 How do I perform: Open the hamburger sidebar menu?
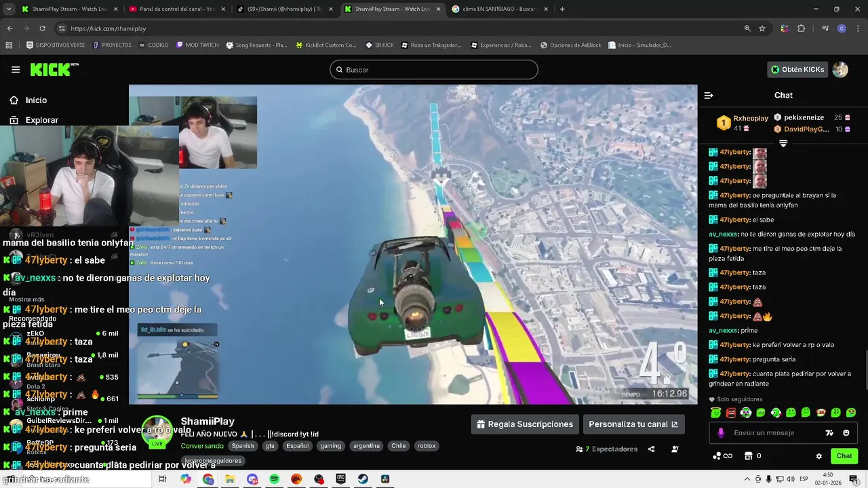16,69
